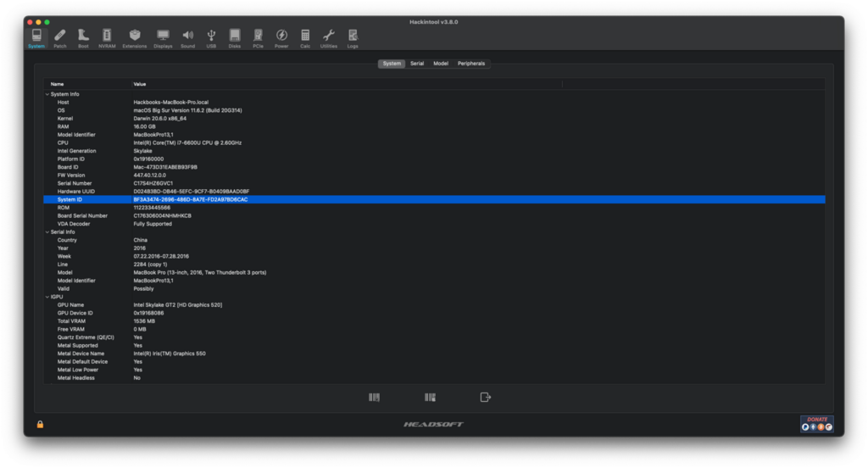The width and height of the screenshot is (868, 468).
Task: Open the Extensions section
Action: 135,39
